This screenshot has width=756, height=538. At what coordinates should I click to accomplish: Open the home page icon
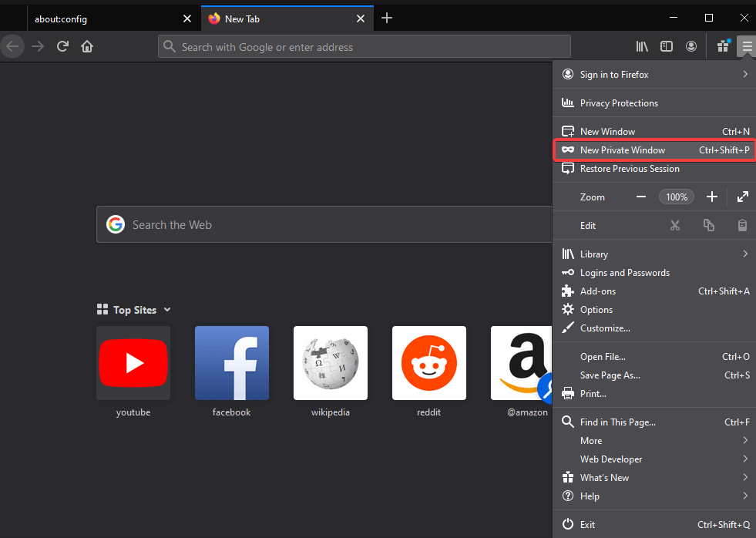[87, 47]
